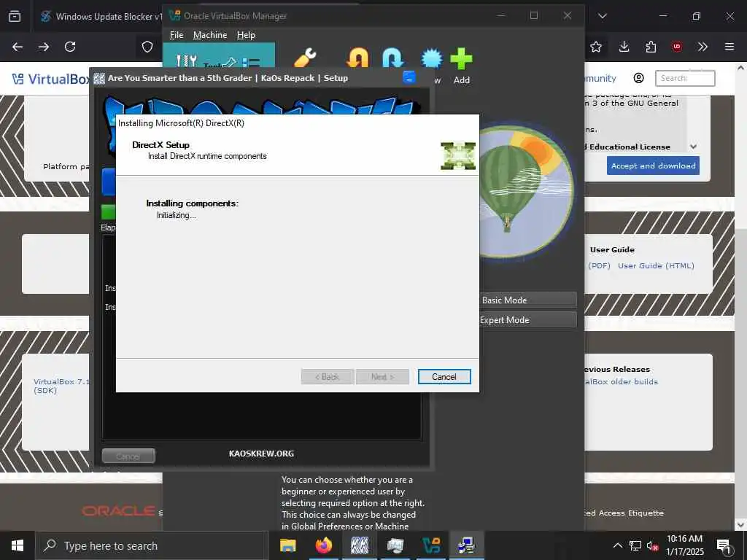Open the File menu in VirtualBox Manager
Viewport: 747px width, 560px height.
177,35
